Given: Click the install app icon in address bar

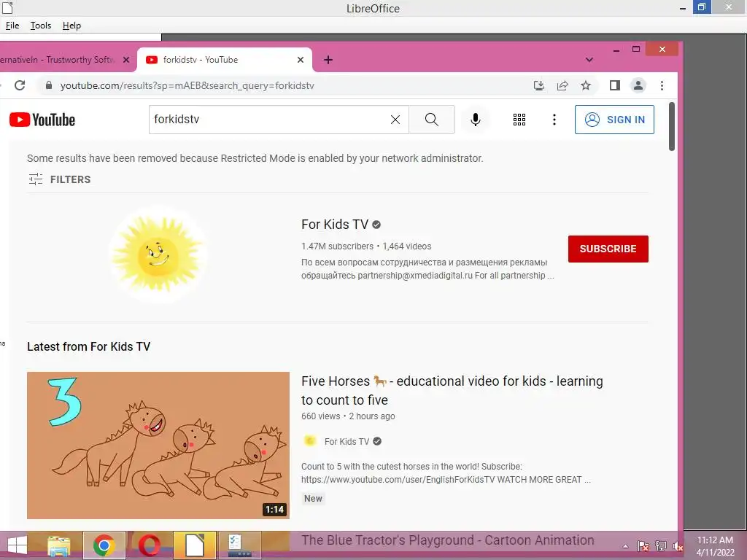Looking at the screenshot, I should 539,86.
